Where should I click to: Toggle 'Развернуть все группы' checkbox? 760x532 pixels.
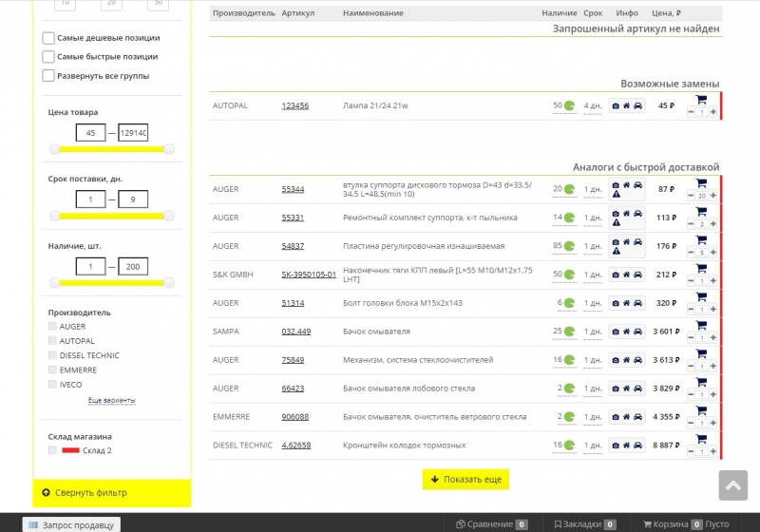pos(48,76)
